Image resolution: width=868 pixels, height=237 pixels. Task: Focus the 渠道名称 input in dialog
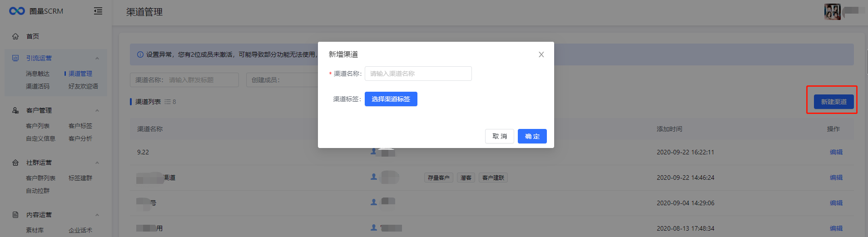(x=418, y=74)
